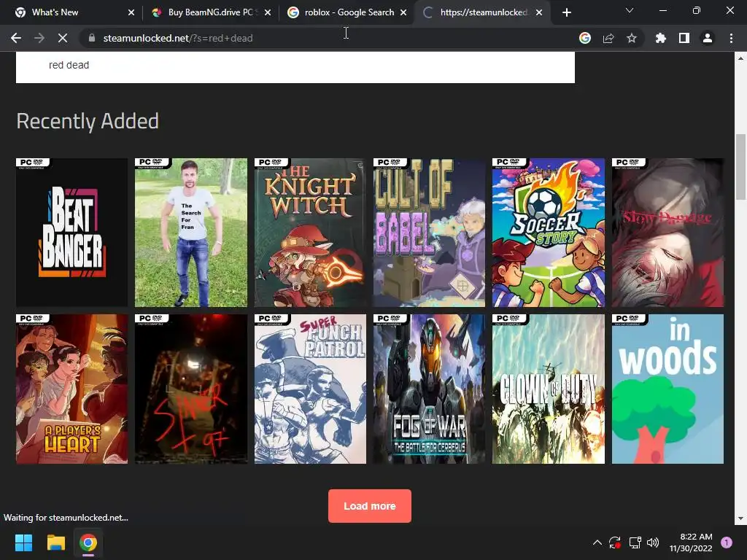This screenshot has width=747, height=560.
Task: Click the Load more button
Action: (x=370, y=506)
